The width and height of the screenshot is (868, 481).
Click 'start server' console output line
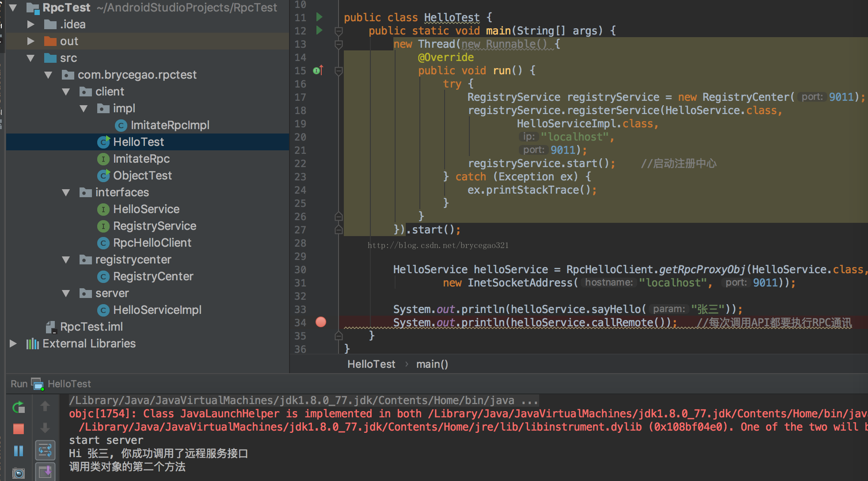click(106, 440)
